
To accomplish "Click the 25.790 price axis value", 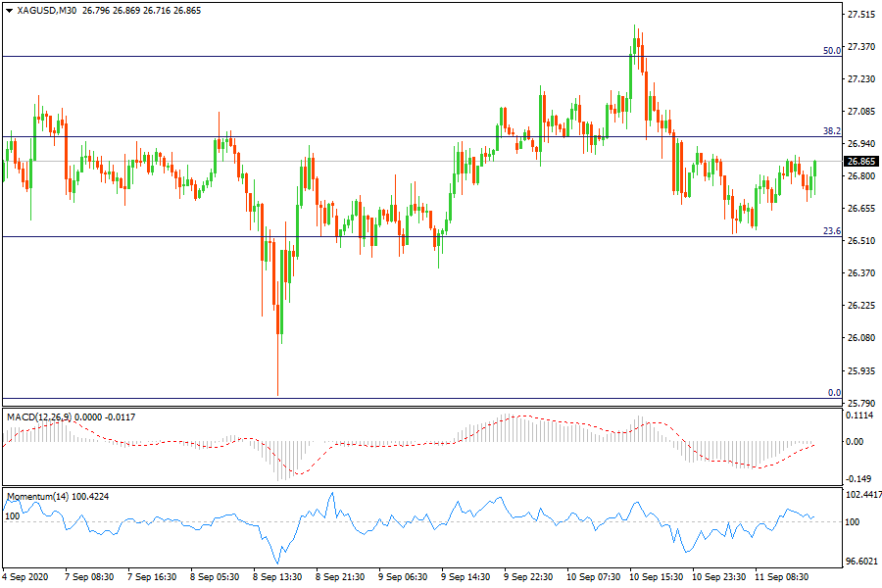I will (x=860, y=403).
